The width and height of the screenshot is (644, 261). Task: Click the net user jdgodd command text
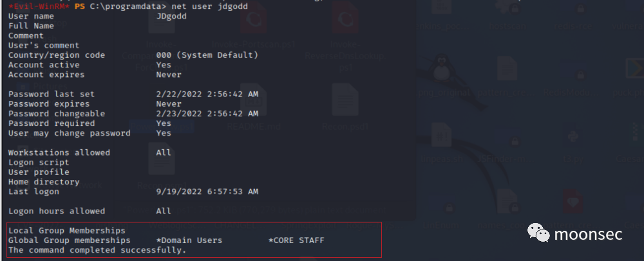tap(209, 6)
